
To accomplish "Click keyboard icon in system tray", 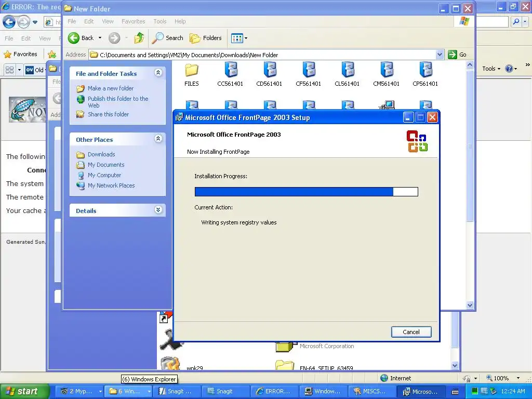I will pos(455,392).
